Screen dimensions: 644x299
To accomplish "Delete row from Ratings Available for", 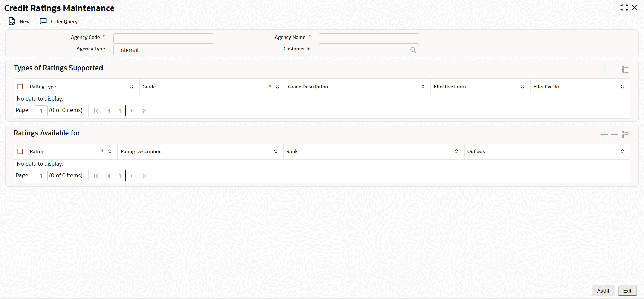I will click(x=614, y=135).
